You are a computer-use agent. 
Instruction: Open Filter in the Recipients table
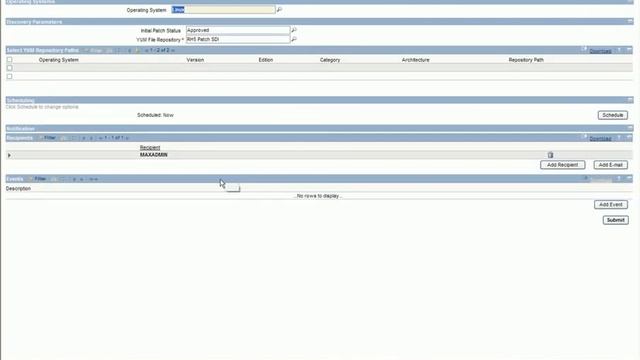tap(49, 138)
